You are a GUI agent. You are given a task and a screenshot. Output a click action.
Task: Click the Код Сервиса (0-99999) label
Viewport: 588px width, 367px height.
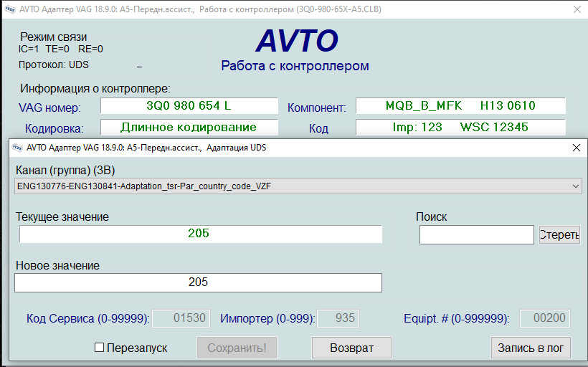tap(88, 319)
